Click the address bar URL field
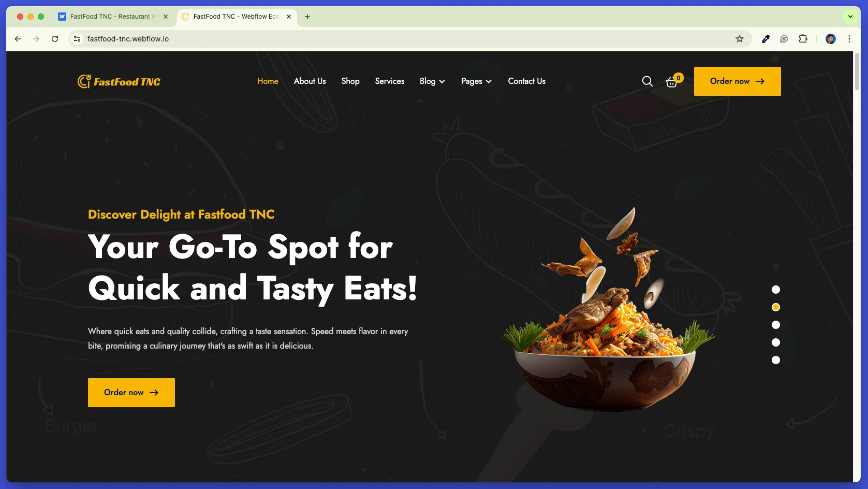Screen dimensions: 868x489 404,39
